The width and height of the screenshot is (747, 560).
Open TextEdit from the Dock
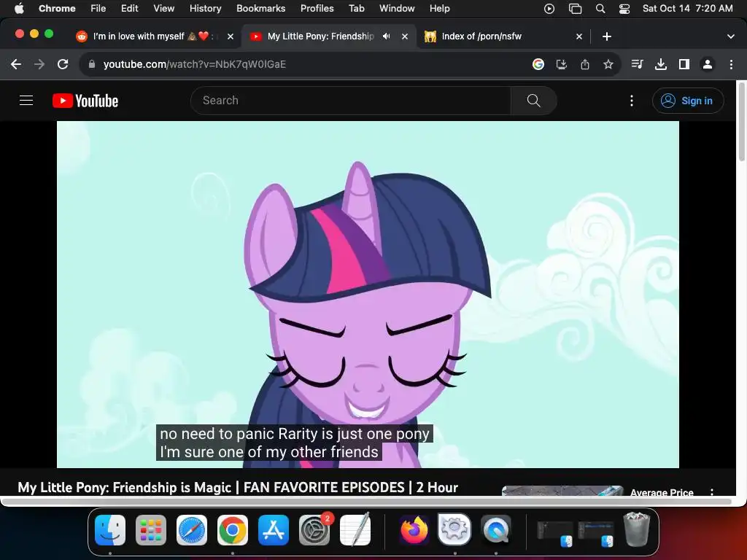click(355, 530)
